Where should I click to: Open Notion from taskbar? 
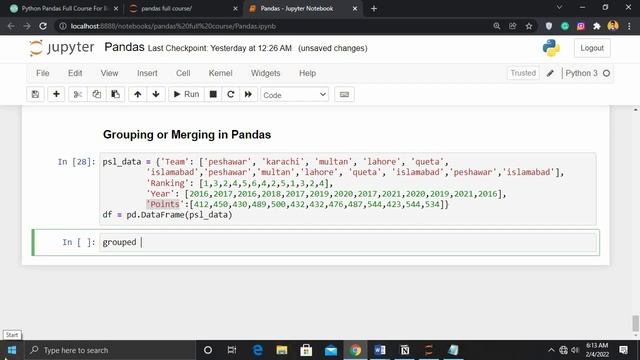tap(404, 350)
